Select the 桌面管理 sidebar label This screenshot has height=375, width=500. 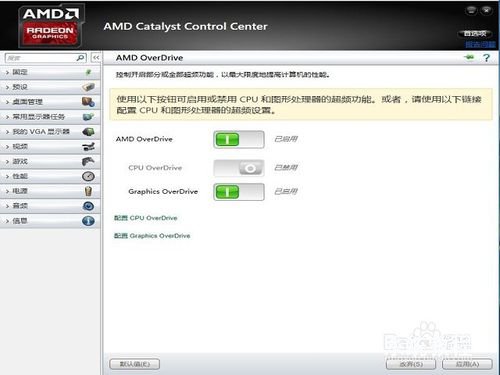tap(28, 102)
